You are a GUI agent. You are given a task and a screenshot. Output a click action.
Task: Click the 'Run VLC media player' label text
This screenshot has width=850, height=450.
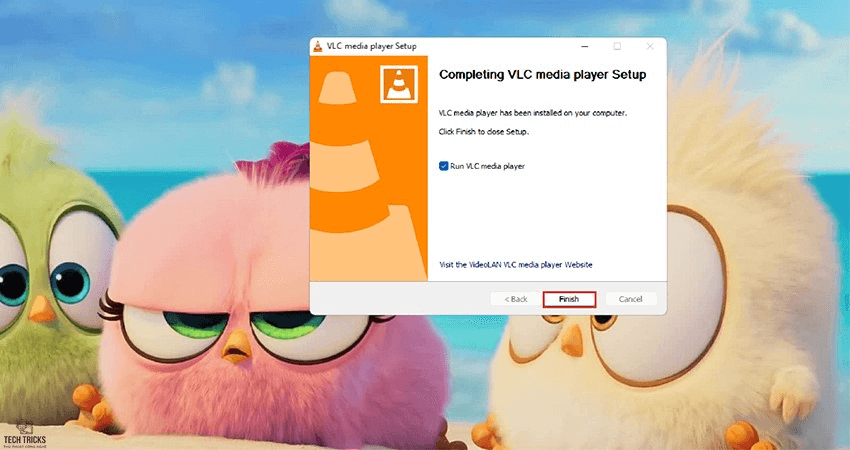pyautogui.click(x=487, y=166)
